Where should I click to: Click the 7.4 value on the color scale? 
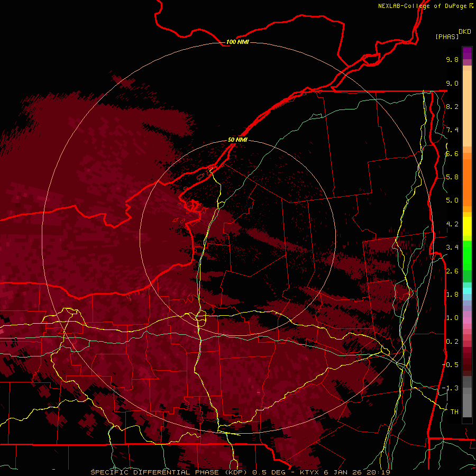(452, 130)
